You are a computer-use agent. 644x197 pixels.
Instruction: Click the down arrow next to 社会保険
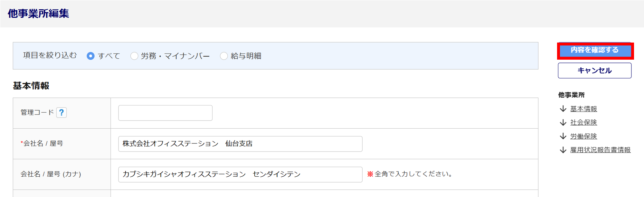[x=563, y=123]
